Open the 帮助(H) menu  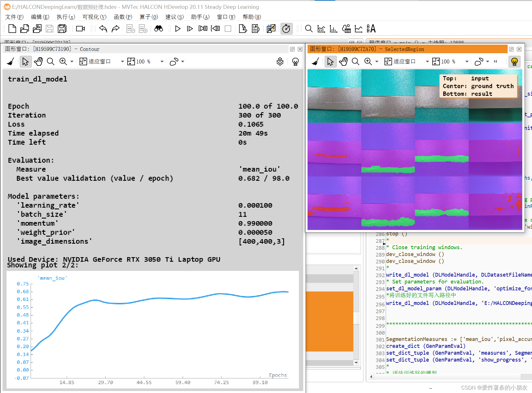252,17
